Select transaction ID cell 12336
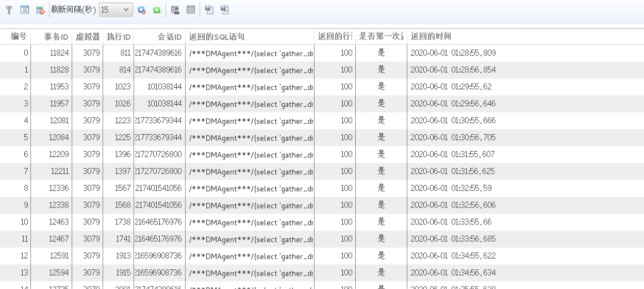644x289 pixels. [59, 188]
